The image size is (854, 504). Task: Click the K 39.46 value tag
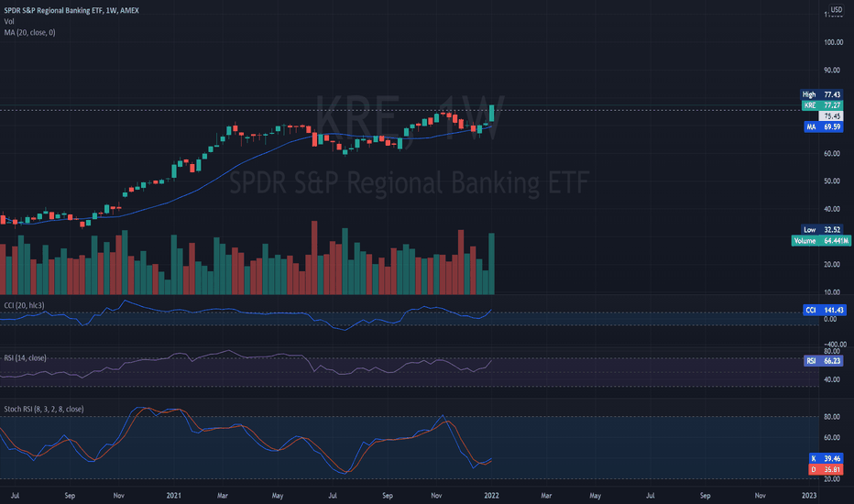pos(826,458)
